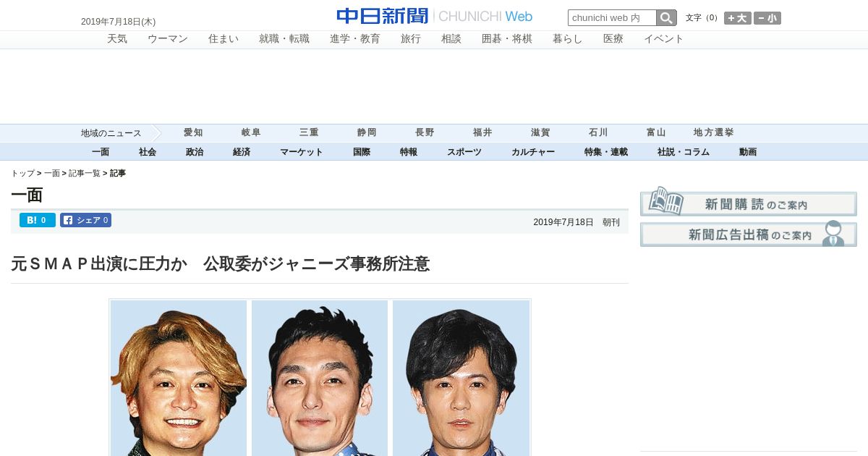The image size is (868, 456).
Task: Click the middle photo of the short-haired man
Action: point(320,378)
